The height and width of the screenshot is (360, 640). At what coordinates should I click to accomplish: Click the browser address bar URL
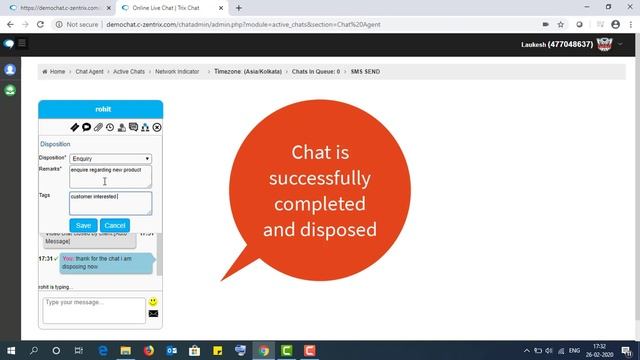click(x=243, y=24)
